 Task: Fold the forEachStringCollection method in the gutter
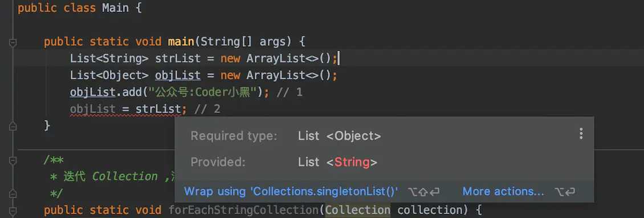(x=13, y=211)
